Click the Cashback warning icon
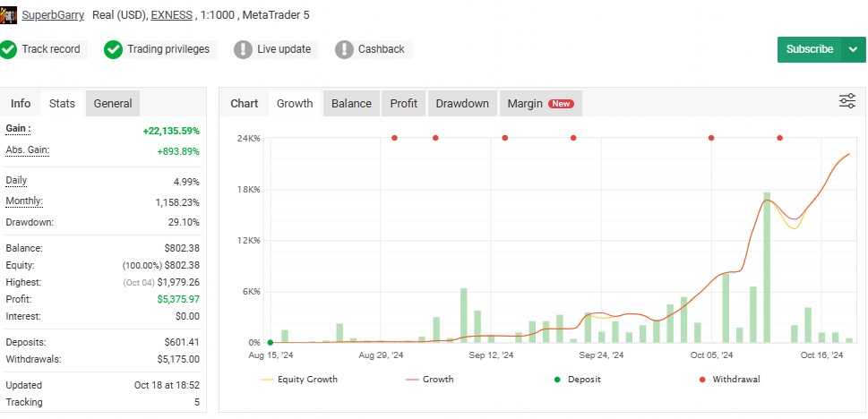The image size is (868, 419). point(344,49)
